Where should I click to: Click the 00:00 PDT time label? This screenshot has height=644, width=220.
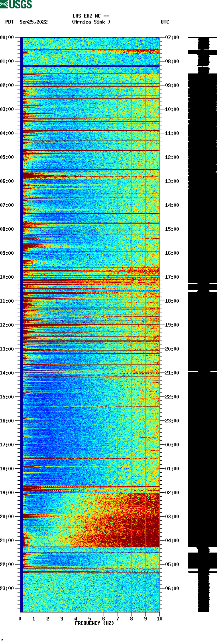click(7, 38)
